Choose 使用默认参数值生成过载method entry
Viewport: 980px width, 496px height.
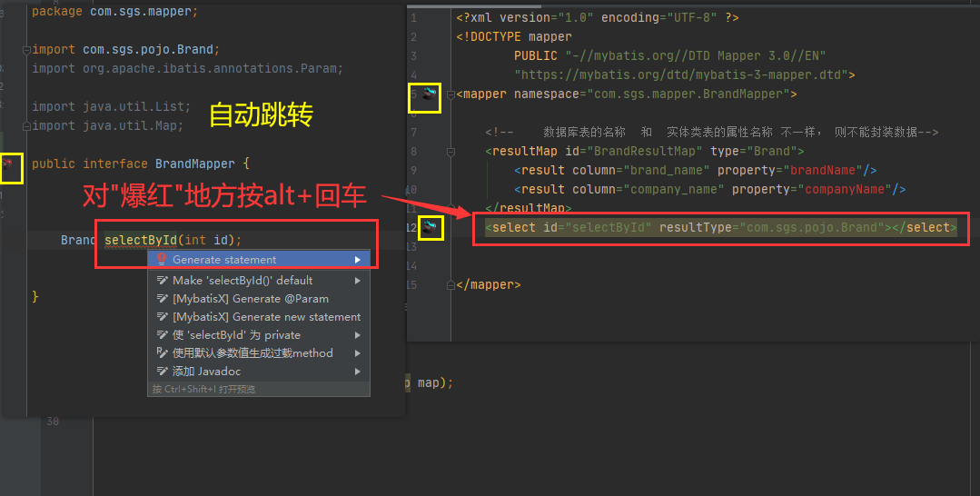(x=259, y=352)
